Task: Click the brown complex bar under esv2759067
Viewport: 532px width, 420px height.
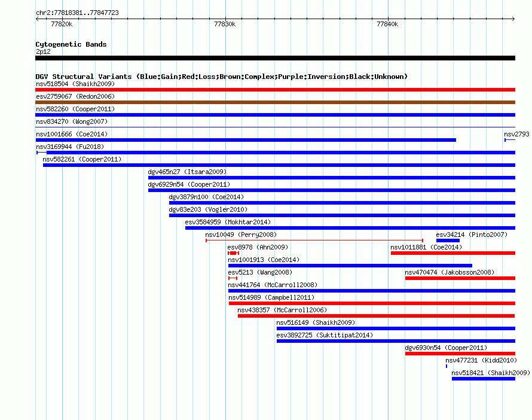Action: click(275, 102)
